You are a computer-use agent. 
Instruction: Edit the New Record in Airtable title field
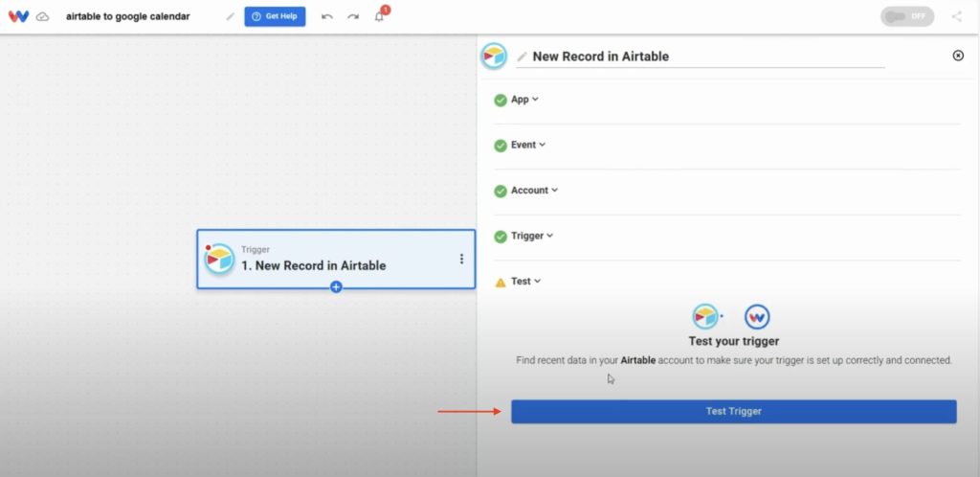(x=701, y=57)
